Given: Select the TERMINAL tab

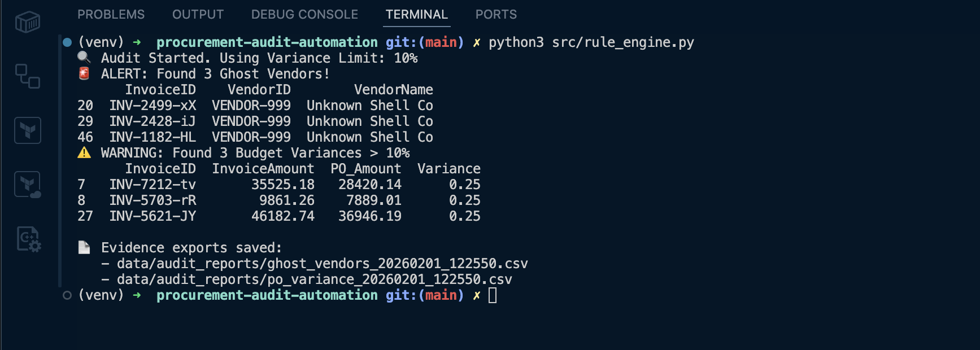Looking at the screenshot, I should pyautogui.click(x=416, y=15).
